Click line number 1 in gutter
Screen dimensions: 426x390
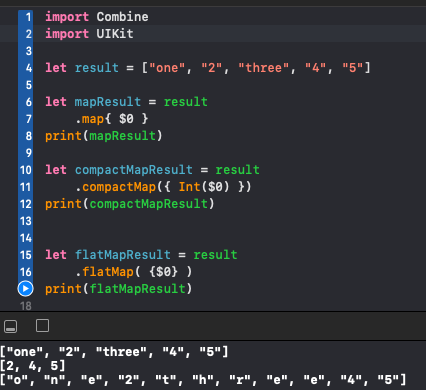29,17
